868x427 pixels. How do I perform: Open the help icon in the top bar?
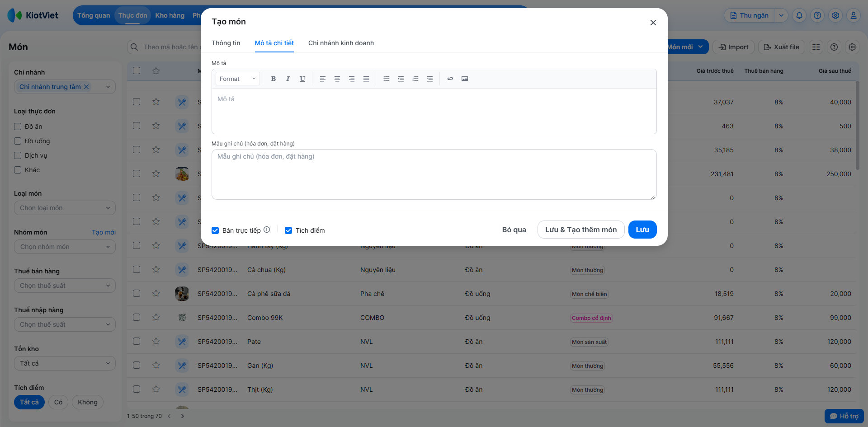coord(817,15)
